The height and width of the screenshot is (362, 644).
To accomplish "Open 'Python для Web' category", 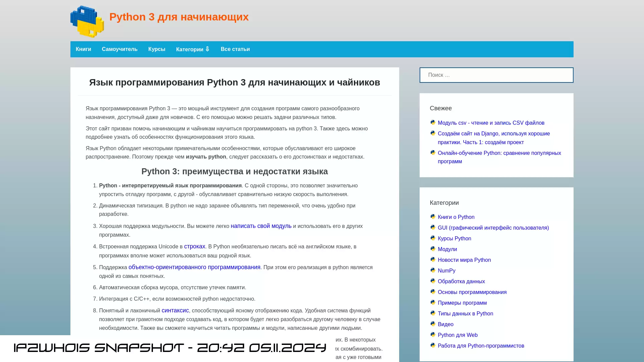I will point(458,335).
